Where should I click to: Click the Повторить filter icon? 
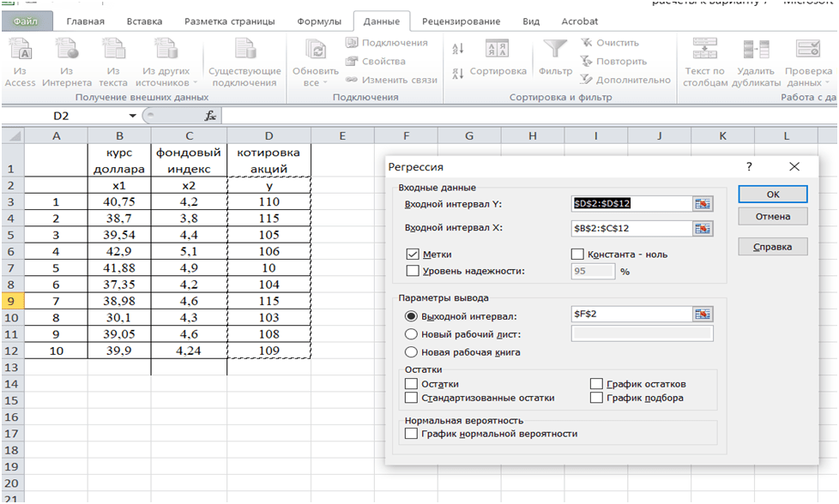click(587, 61)
